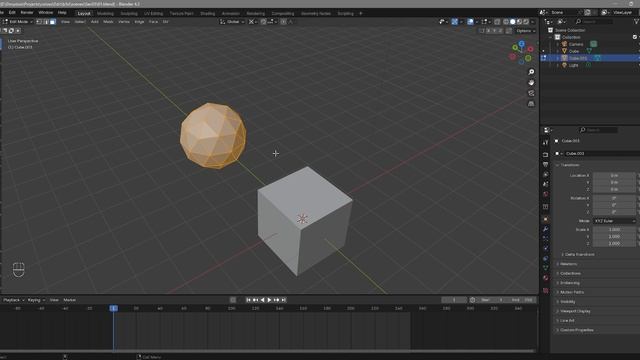This screenshot has width=640, height=360.
Task: Toggle X-ray view button
Action: (497, 22)
